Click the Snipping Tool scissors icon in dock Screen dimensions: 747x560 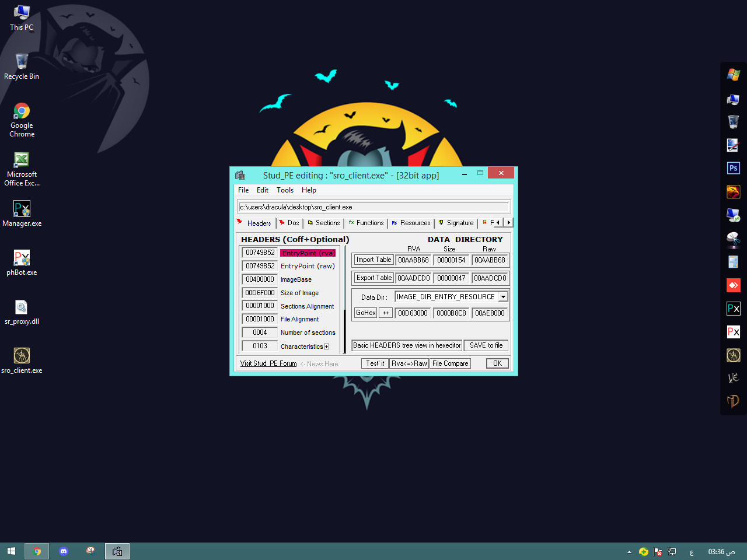(734, 238)
